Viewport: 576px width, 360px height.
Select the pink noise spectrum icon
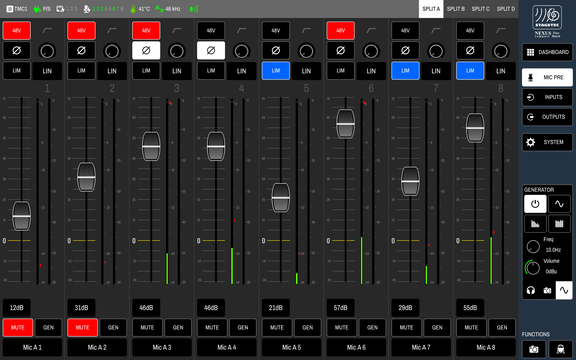pyautogui.click(x=535, y=224)
